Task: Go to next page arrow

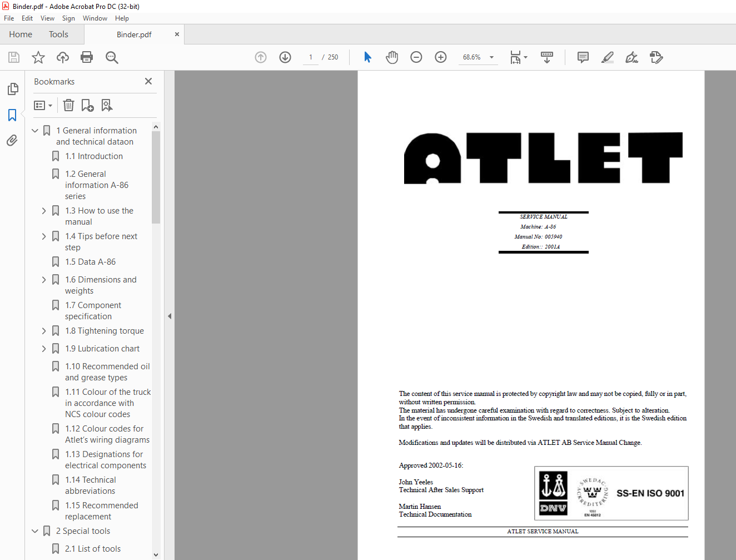Action: pos(285,57)
